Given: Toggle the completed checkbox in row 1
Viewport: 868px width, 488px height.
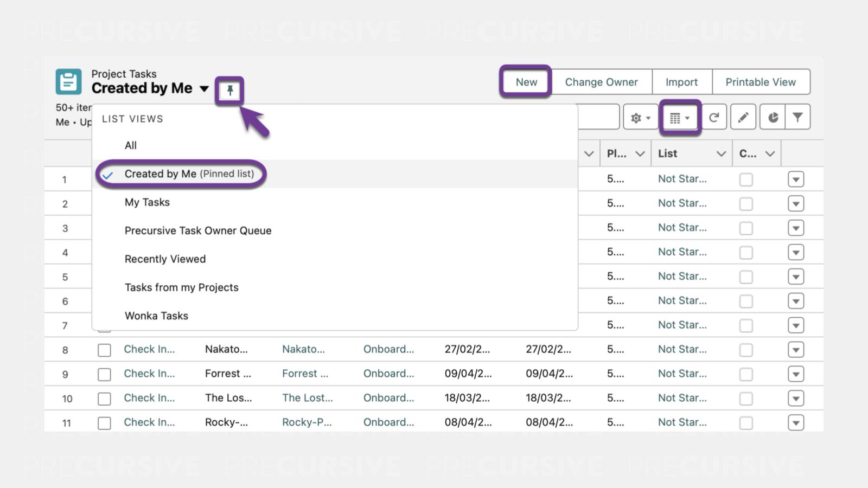Looking at the screenshot, I should [746, 179].
